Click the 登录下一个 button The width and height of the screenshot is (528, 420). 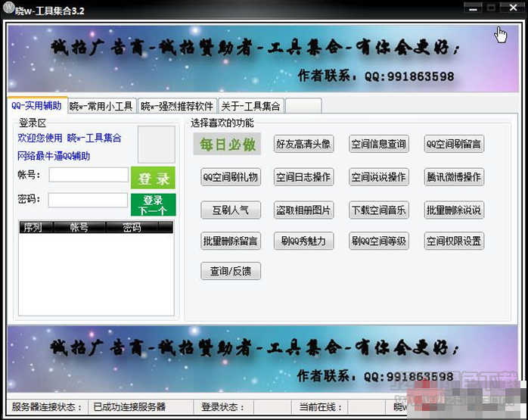coord(154,205)
